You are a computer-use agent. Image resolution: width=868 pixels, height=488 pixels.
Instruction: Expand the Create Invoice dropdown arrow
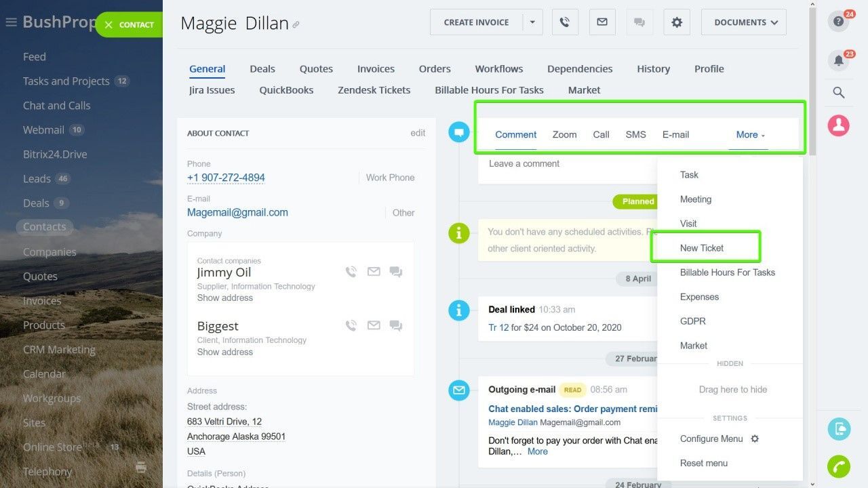pos(532,22)
